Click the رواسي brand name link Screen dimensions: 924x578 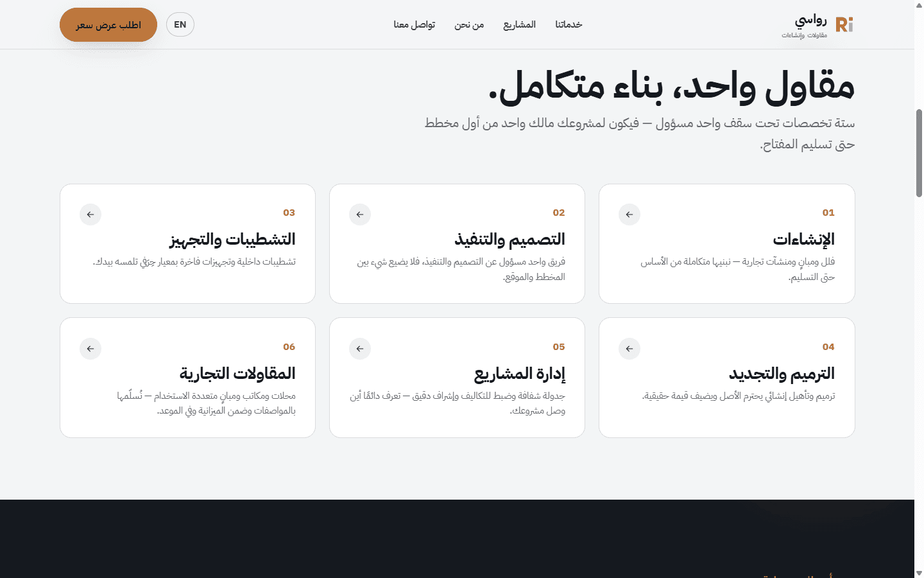coord(811,21)
